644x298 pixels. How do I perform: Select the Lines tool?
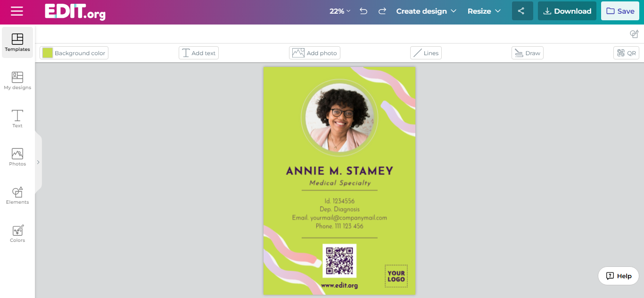(426, 53)
